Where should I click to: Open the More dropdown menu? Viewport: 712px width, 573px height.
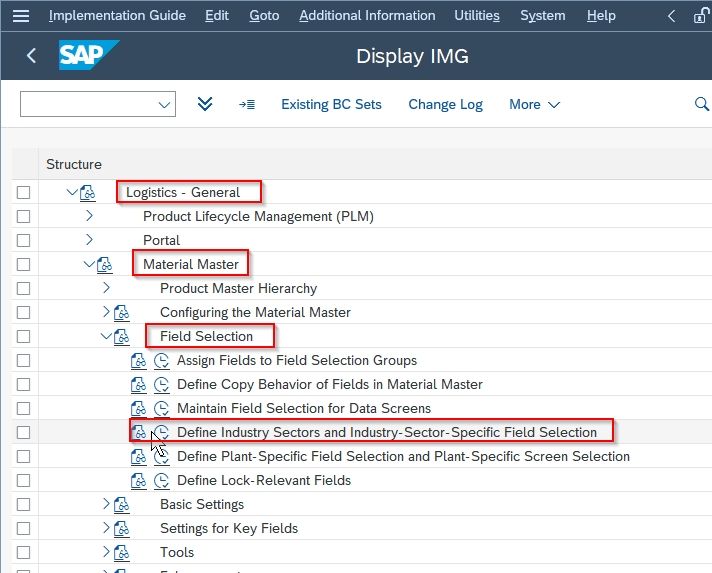coord(534,104)
